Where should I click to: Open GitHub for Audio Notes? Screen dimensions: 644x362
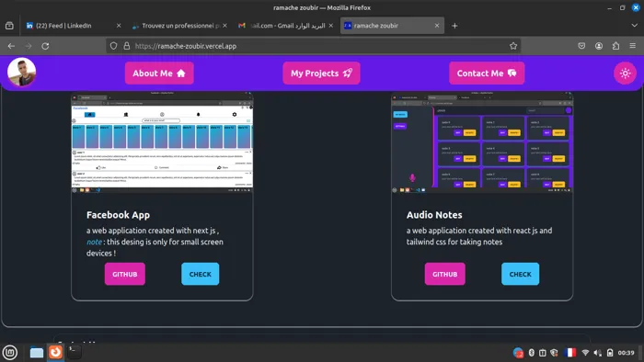[444, 275]
